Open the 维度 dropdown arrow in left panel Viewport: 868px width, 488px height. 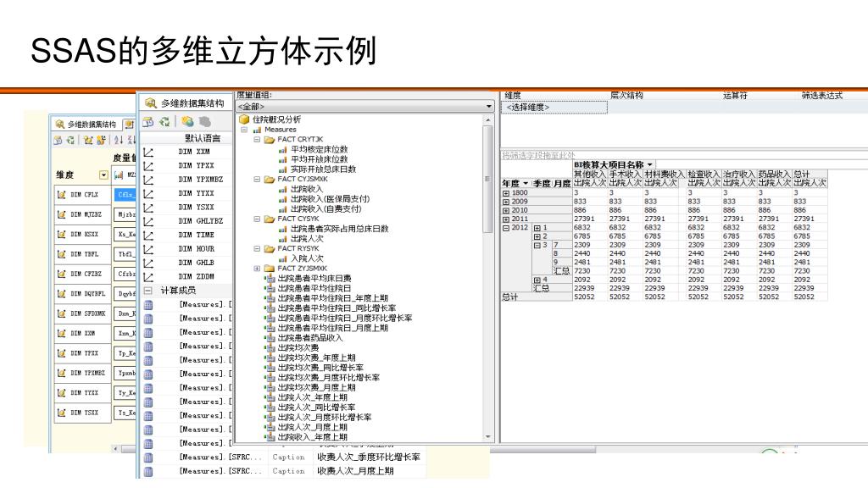(103, 175)
